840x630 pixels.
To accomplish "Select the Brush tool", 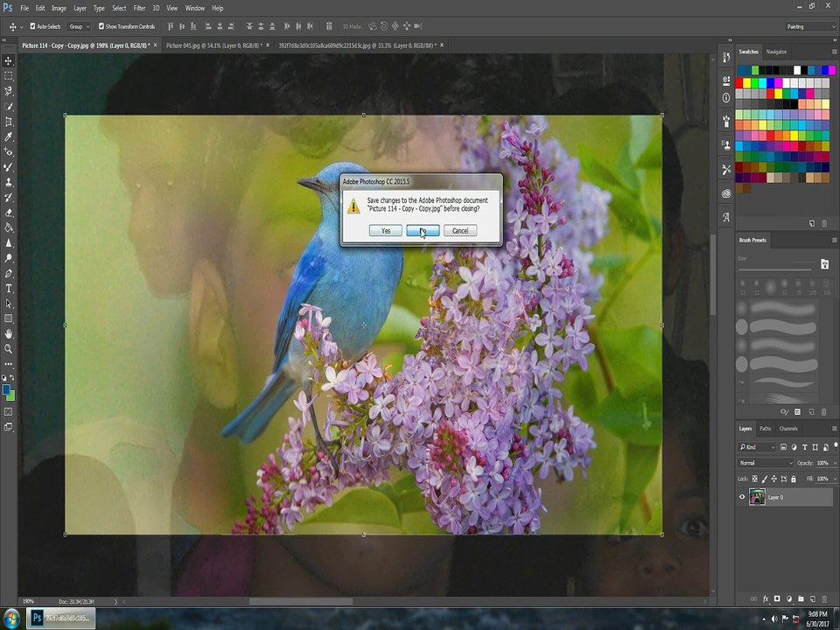I will (9, 167).
